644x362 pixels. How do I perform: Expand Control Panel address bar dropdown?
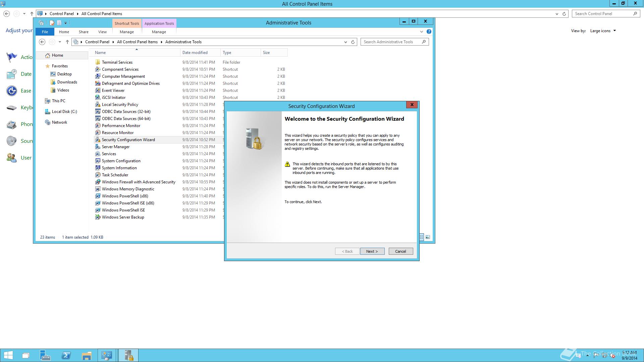(557, 14)
